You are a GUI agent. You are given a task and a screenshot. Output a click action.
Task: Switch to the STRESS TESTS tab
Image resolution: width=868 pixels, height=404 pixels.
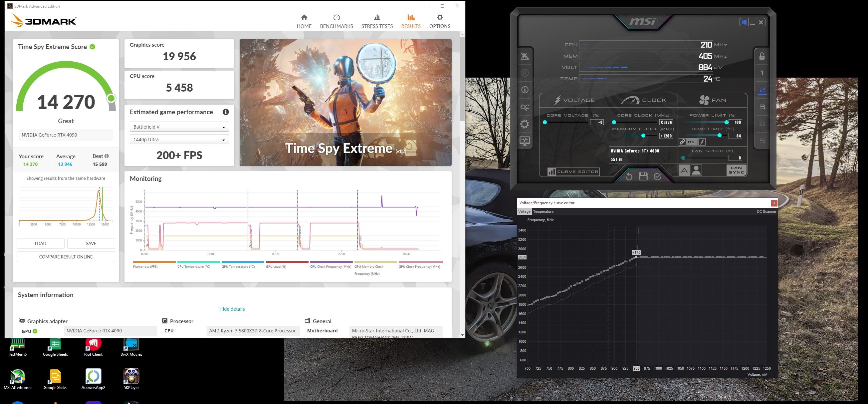click(377, 21)
